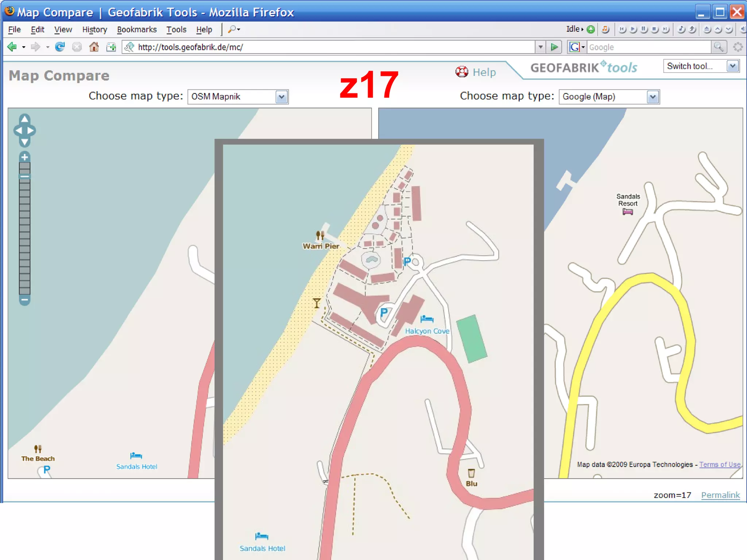
Task: Pan map right with arrow control
Action: pyautogui.click(x=31, y=131)
